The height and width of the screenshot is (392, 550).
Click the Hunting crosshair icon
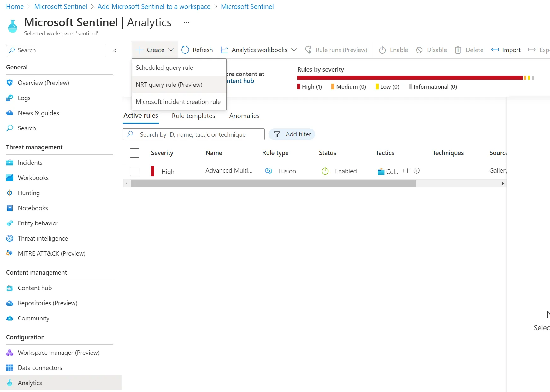[10, 193]
